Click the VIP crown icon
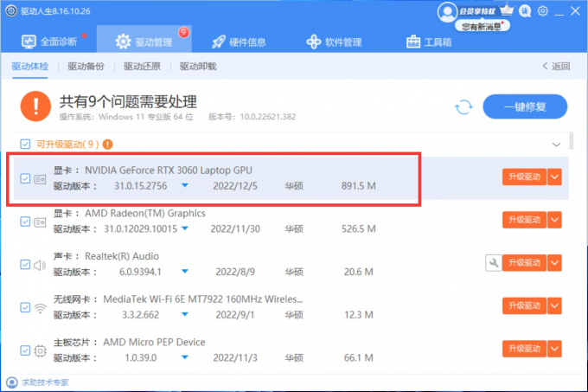This screenshot has height=392, width=588. click(507, 10)
